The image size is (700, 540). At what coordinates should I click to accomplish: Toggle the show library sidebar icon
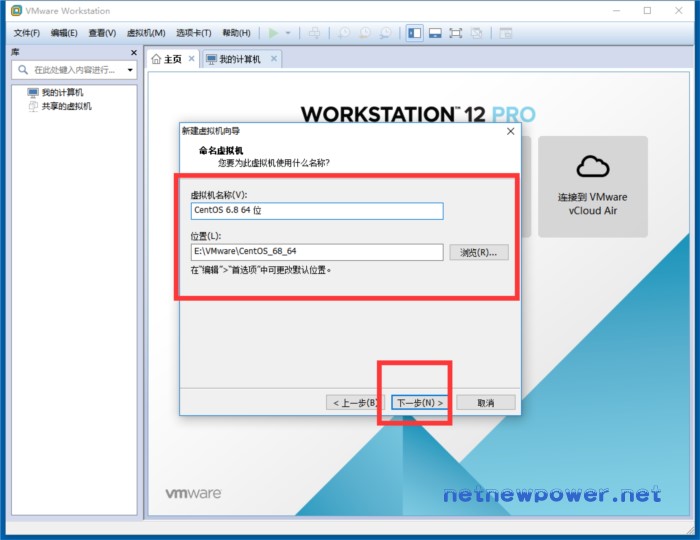pyautogui.click(x=415, y=33)
